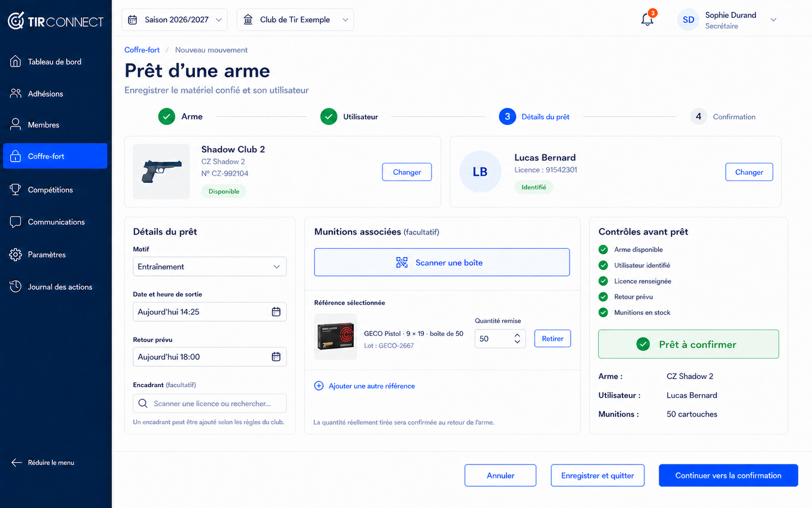Click the search icon in Encadrant field

pyautogui.click(x=143, y=404)
